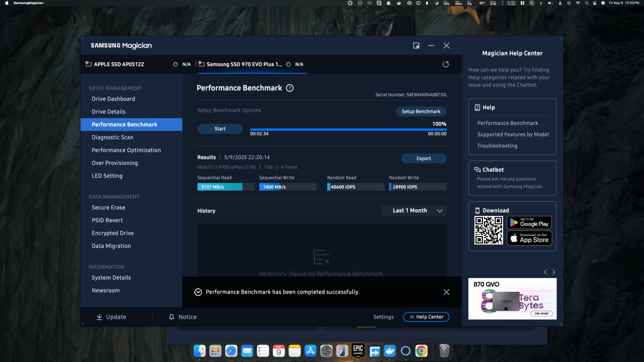Open Calendar from the Dock
This screenshot has width=644, height=362.
(279, 351)
